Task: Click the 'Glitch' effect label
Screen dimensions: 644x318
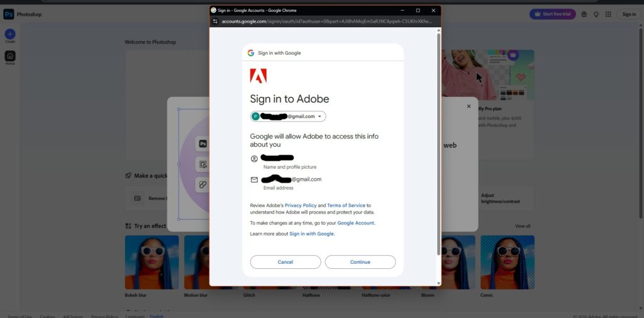Action: pos(249,295)
